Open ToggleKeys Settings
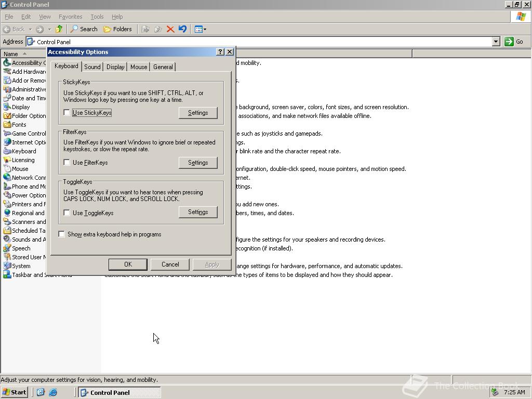 pyautogui.click(x=198, y=212)
